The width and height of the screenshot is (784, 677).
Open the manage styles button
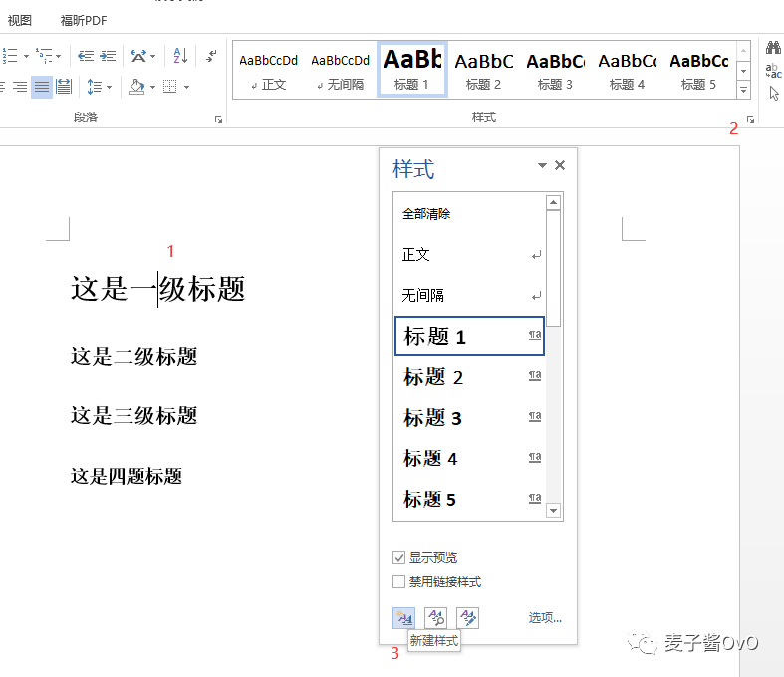[x=468, y=618]
